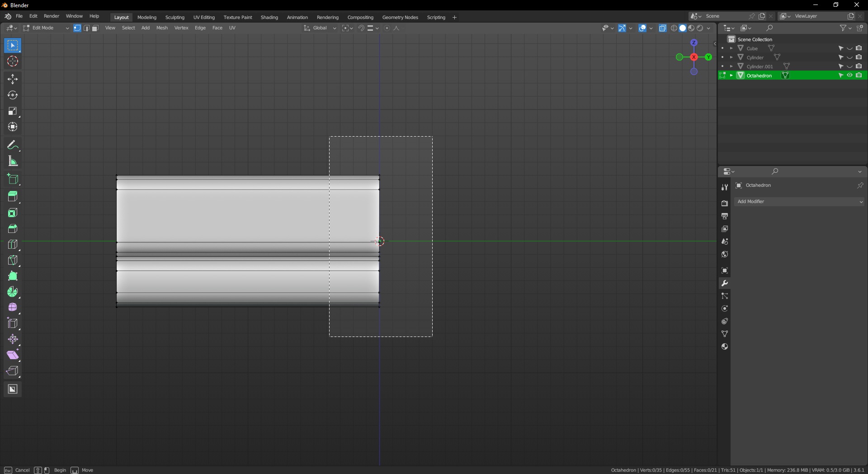Select the Move tool in toolbar
The image size is (868, 474).
13,80
